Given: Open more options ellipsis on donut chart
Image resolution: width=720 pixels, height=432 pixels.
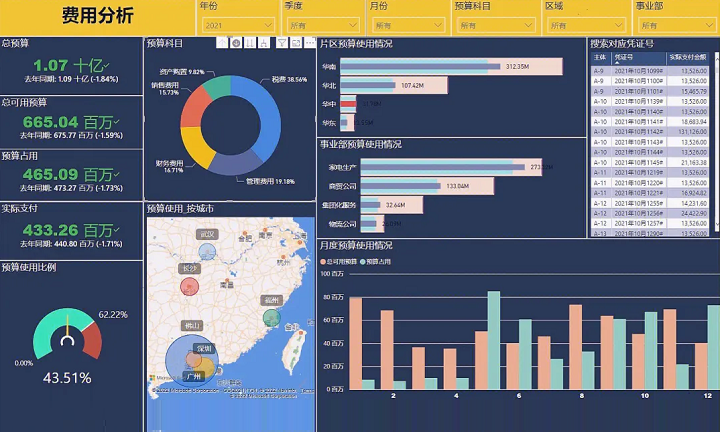Looking at the screenshot, I should tap(310, 43).
